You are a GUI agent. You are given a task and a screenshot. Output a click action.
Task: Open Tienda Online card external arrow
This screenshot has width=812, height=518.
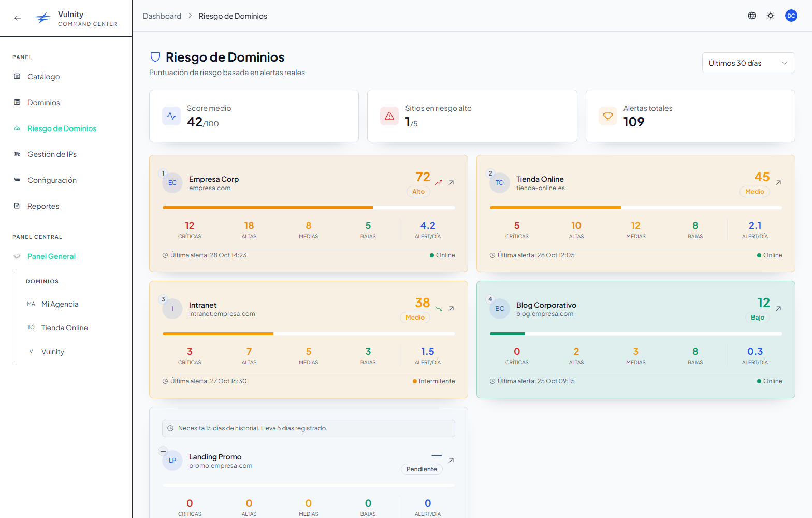(x=778, y=182)
